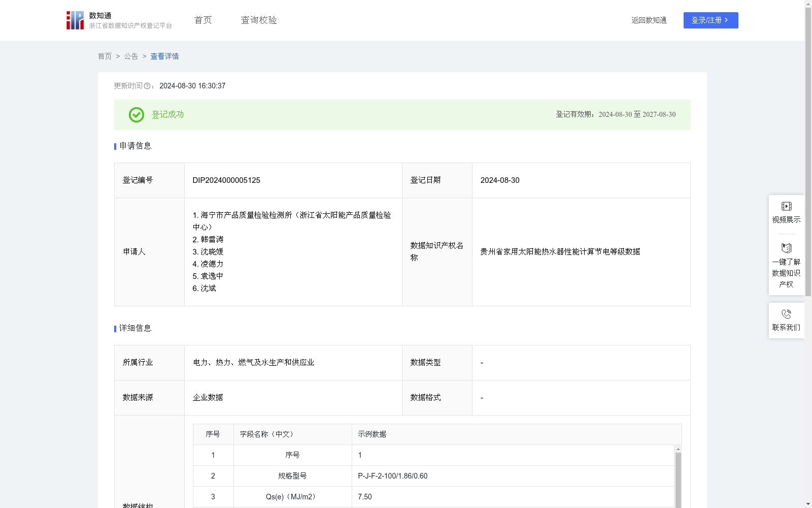Open 查询校验 navigation item
812x508 pixels.
(259, 20)
